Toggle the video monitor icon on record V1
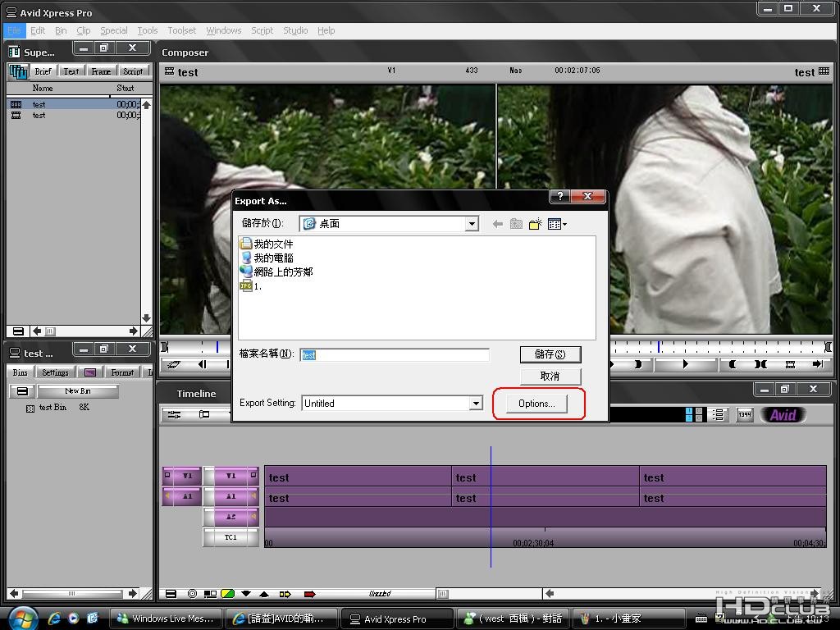The image size is (840, 630). [x=253, y=475]
